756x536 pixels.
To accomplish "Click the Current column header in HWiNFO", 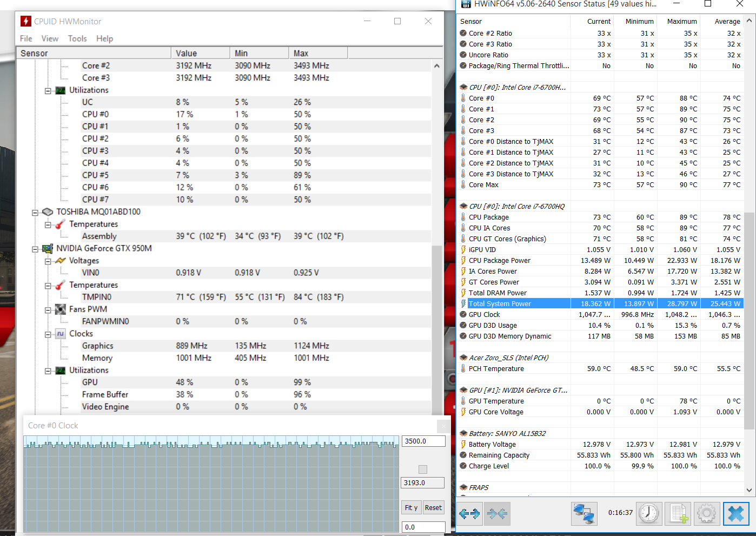I will point(592,21).
